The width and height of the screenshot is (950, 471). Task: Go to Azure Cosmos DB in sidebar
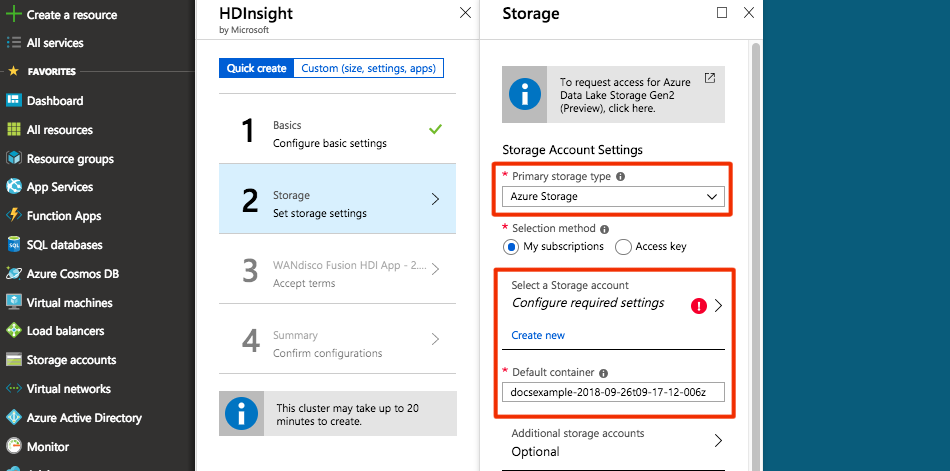tap(73, 274)
